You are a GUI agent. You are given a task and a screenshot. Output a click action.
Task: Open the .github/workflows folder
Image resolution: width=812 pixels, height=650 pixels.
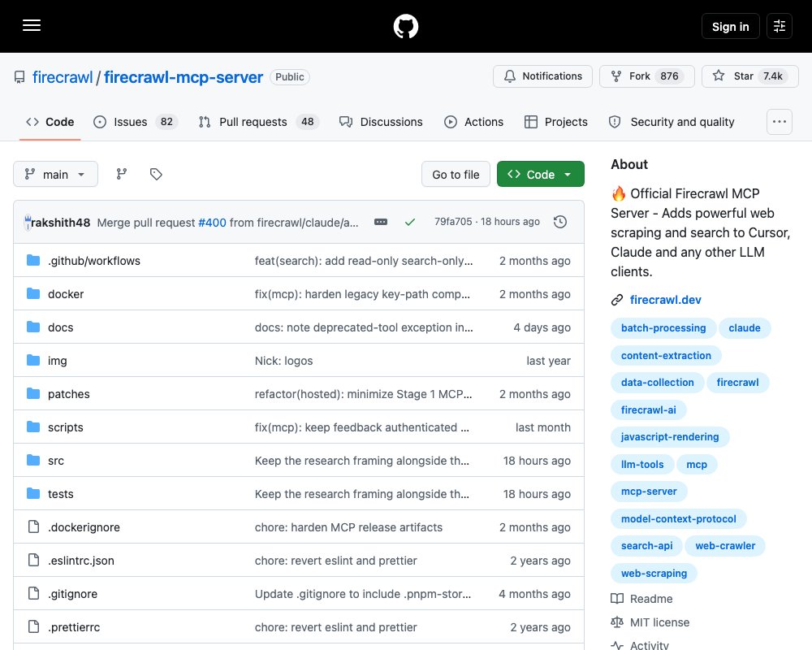(93, 261)
